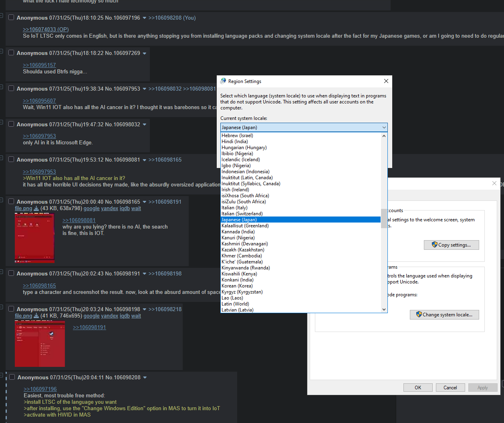
Task: Click scroll-down arrow of locale list scrollbar
Action: click(384, 309)
